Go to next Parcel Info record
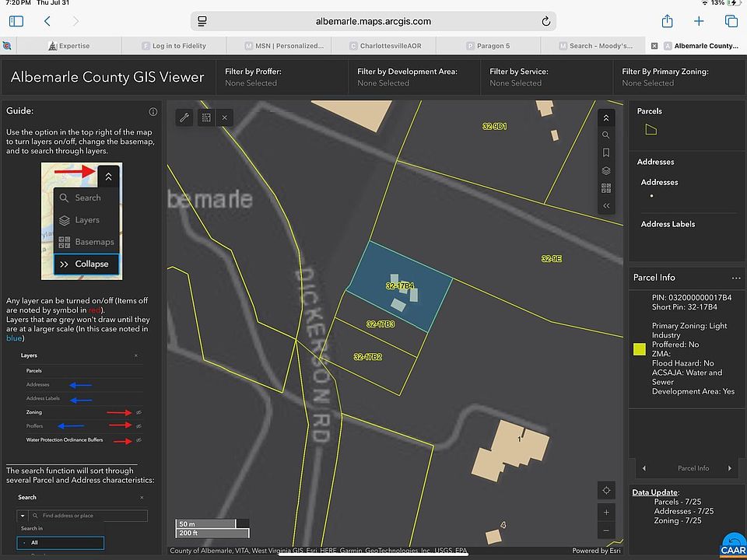 (729, 468)
